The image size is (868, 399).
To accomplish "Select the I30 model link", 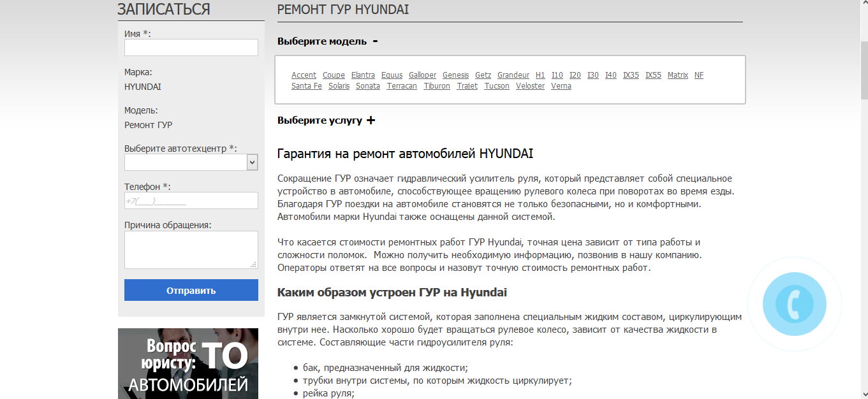I will tap(593, 75).
